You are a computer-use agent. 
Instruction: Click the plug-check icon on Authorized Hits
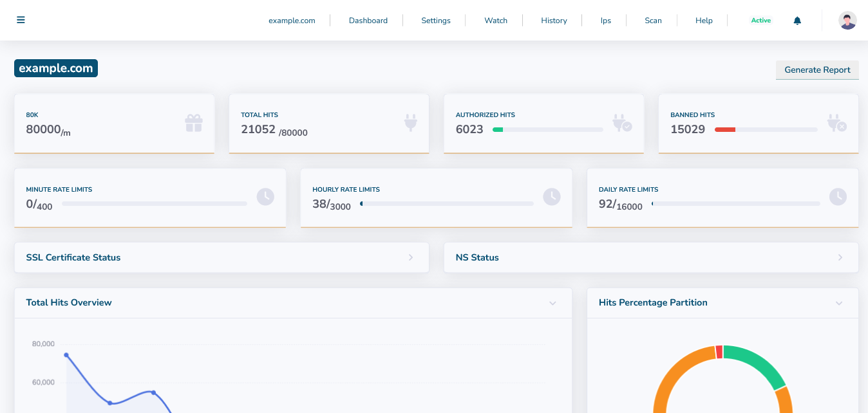pos(622,123)
